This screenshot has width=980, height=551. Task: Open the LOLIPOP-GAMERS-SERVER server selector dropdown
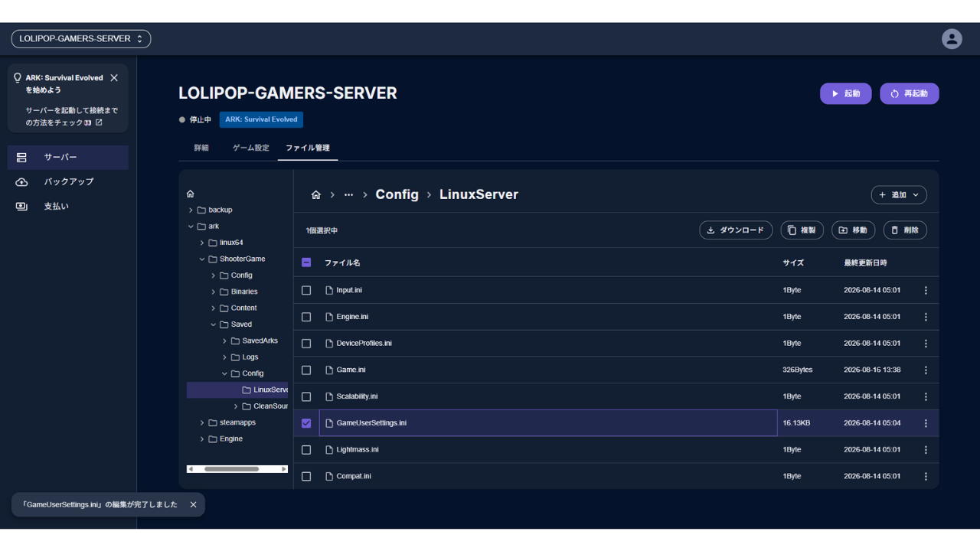click(81, 39)
